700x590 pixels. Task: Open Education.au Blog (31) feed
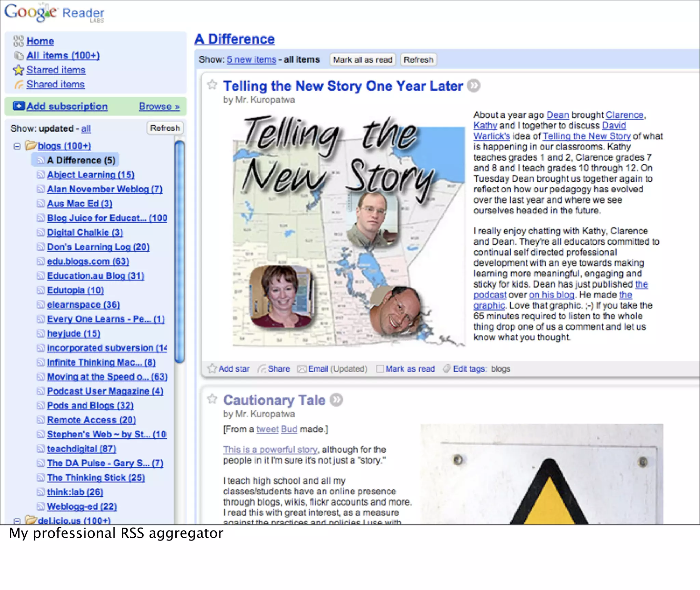pos(96,276)
